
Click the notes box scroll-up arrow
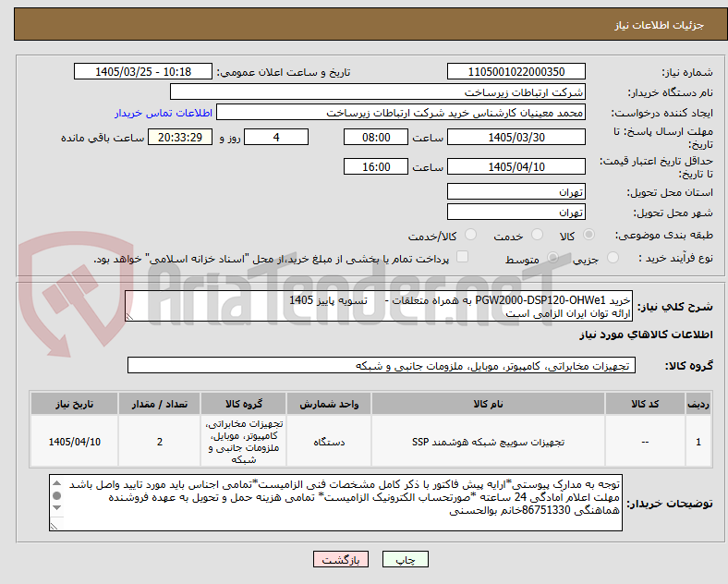pyautogui.click(x=56, y=483)
